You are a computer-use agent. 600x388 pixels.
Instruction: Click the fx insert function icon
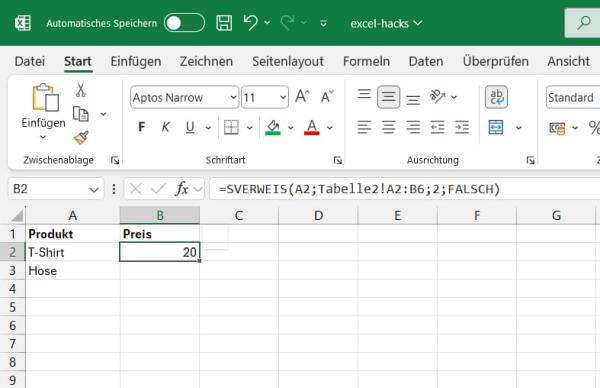pos(181,189)
